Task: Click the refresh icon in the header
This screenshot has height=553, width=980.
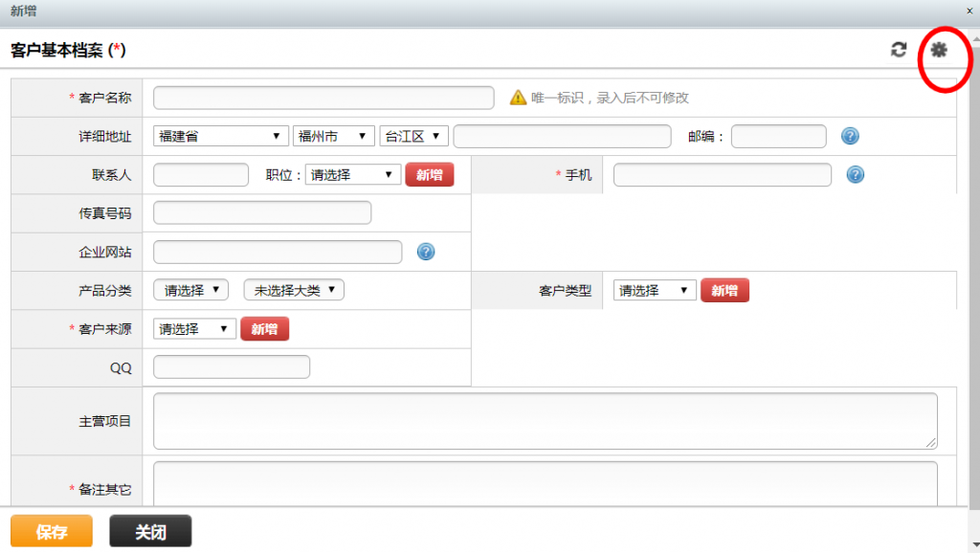Action: (899, 50)
